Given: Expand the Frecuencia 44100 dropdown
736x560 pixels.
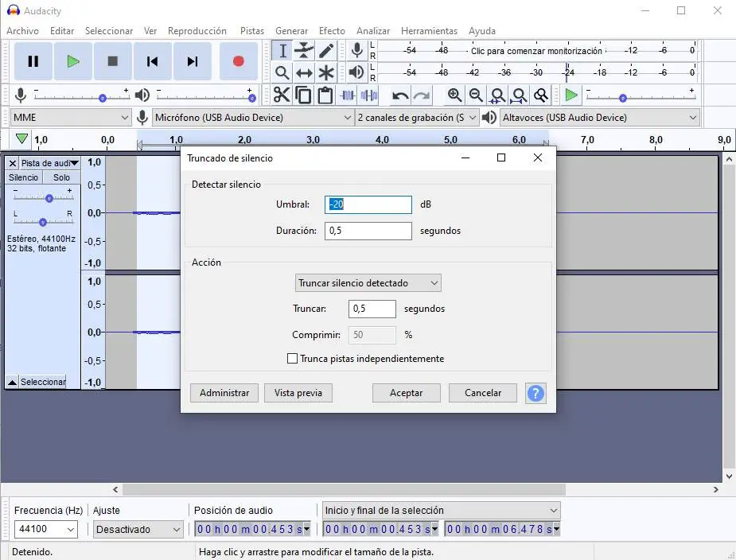Looking at the screenshot, I should pos(45,529).
